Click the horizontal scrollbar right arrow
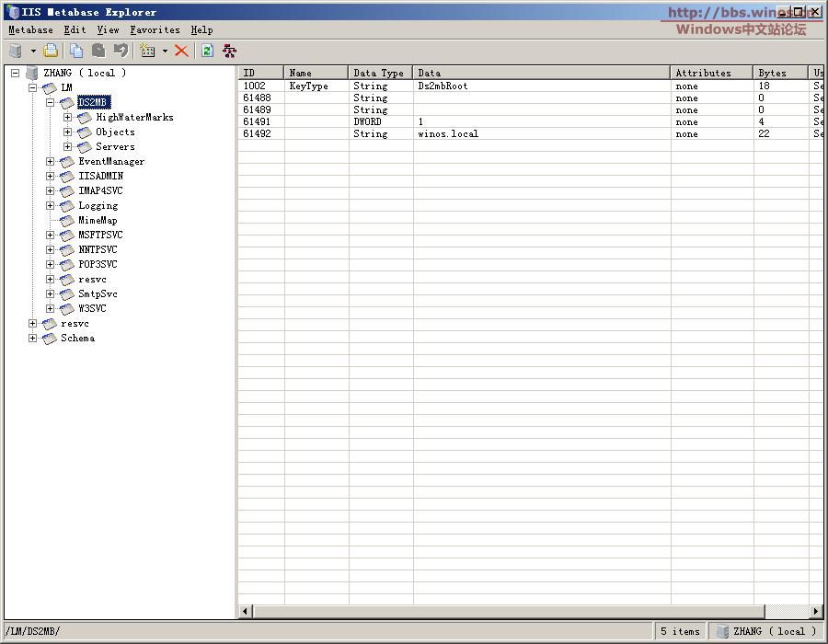 click(x=815, y=611)
